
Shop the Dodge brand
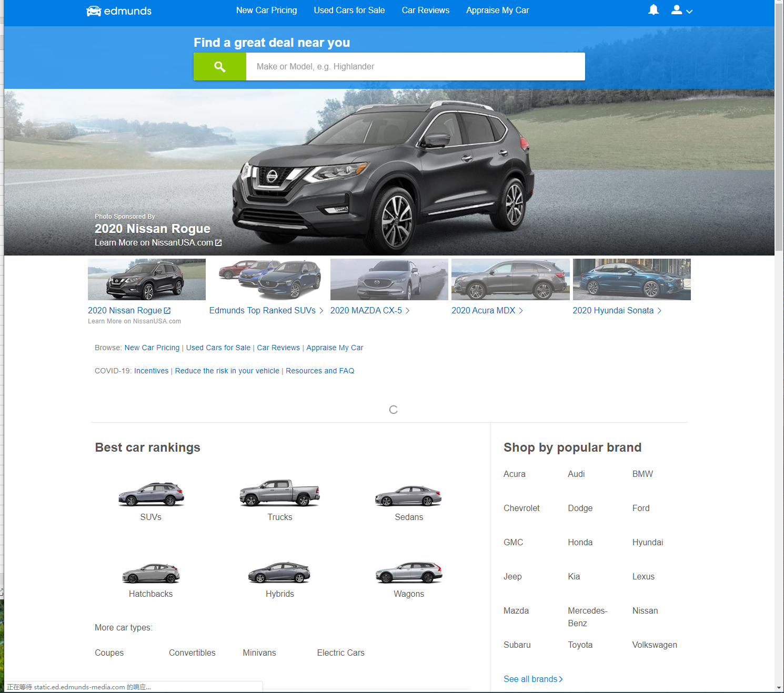coord(580,508)
